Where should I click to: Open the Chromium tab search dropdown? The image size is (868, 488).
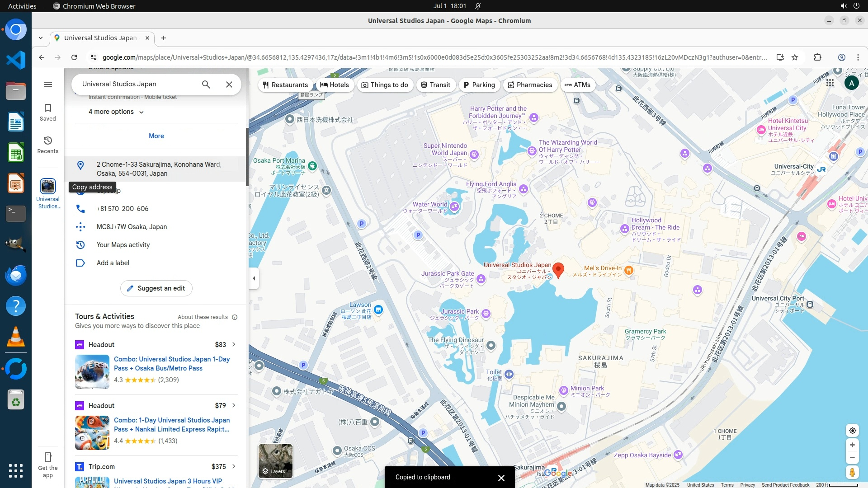coord(41,38)
